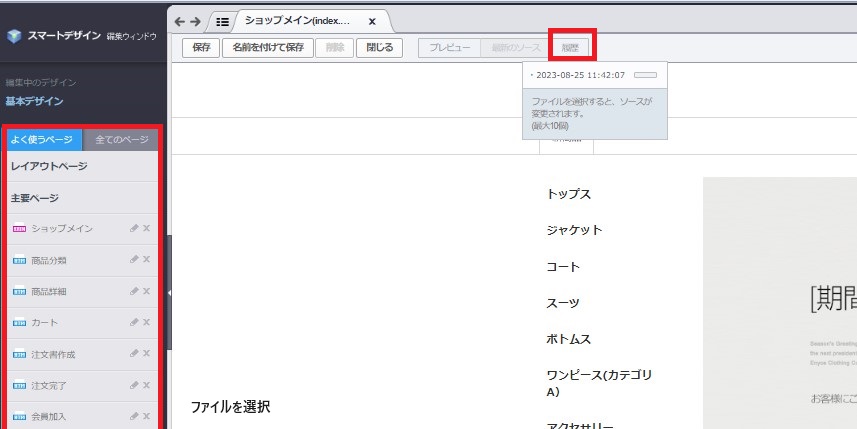Screen dimensions: 857x429
Task: Remove 注文書作成 with its X icon
Action: tap(146, 354)
